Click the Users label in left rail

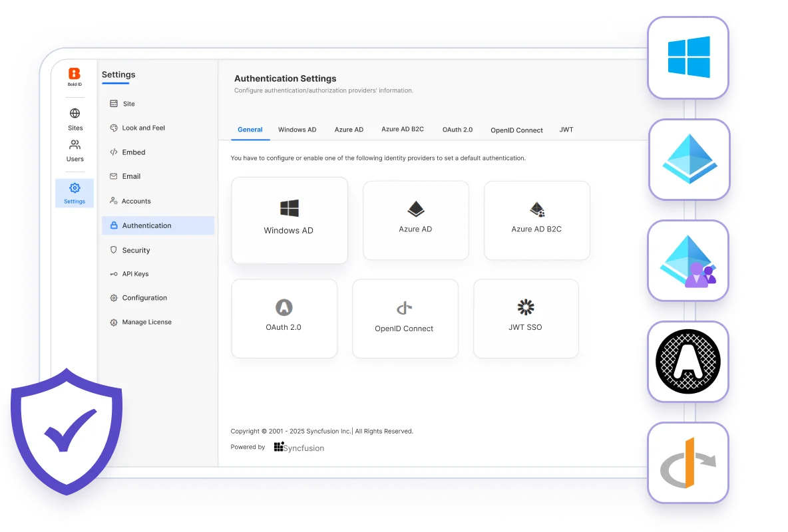[x=75, y=159]
